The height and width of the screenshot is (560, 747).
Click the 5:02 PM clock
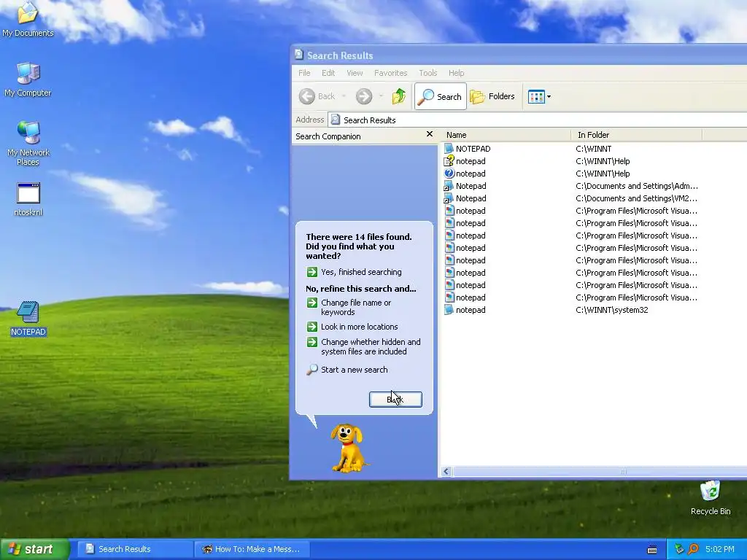point(719,549)
